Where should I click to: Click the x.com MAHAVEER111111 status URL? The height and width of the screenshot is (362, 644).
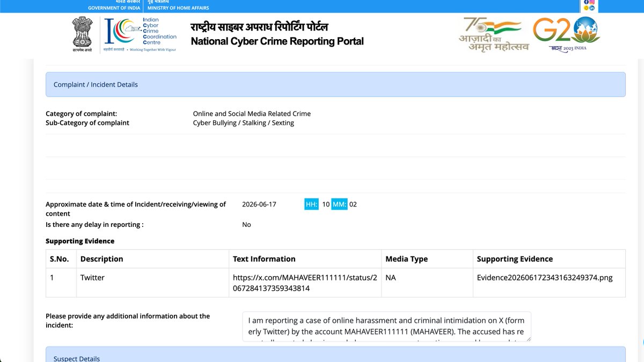[305, 283]
